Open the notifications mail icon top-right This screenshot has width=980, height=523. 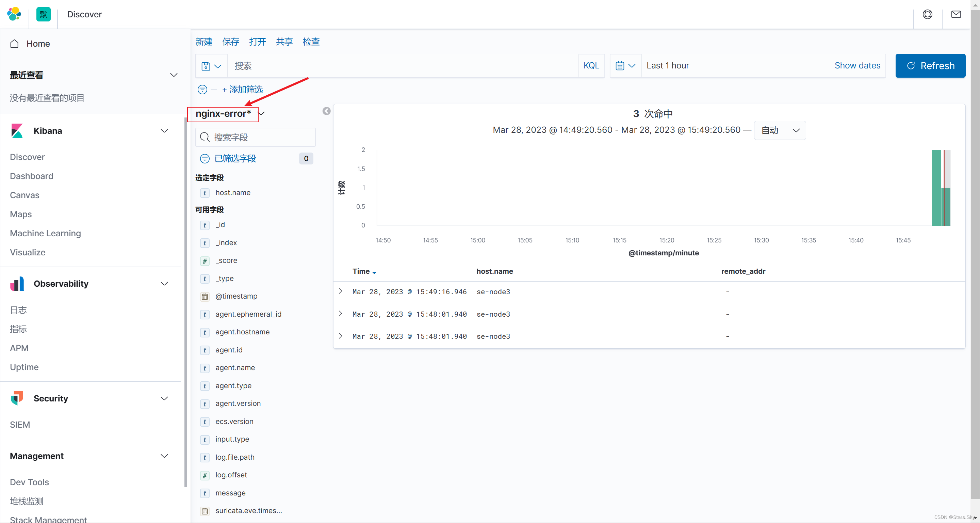coord(956,14)
